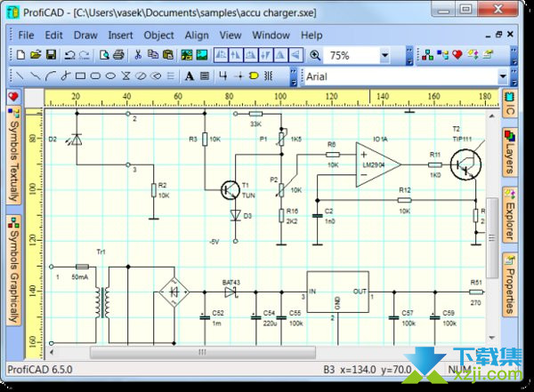
Task: Click the upright-triangle mirror icon
Action: click(x=280, y=55)
